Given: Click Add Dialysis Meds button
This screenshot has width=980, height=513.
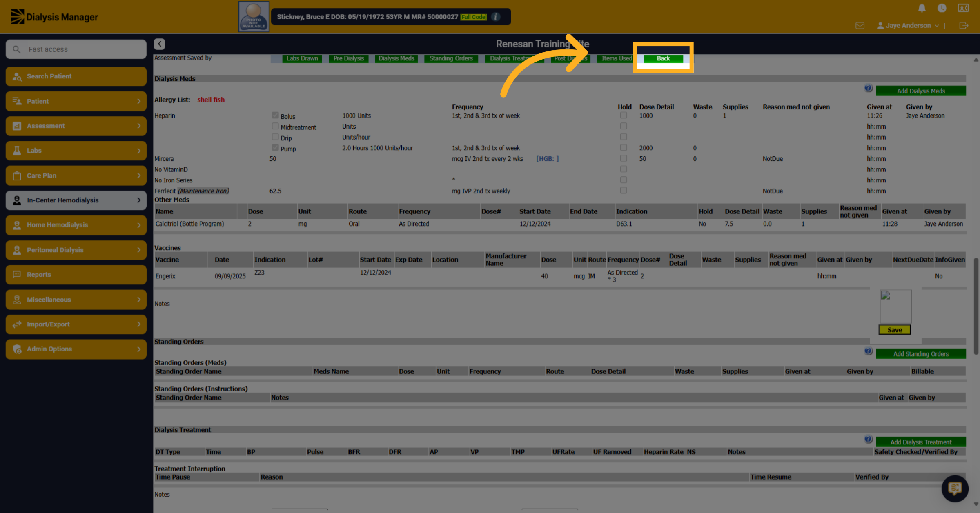Looking at the screenshot, I should [x=921, y=91].
